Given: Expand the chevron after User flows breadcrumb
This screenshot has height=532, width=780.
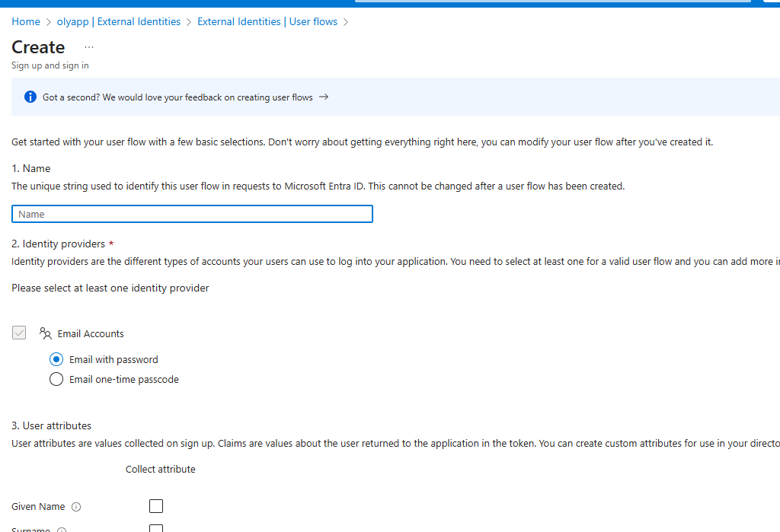Looking at the screenshot, I should (347, 21).
